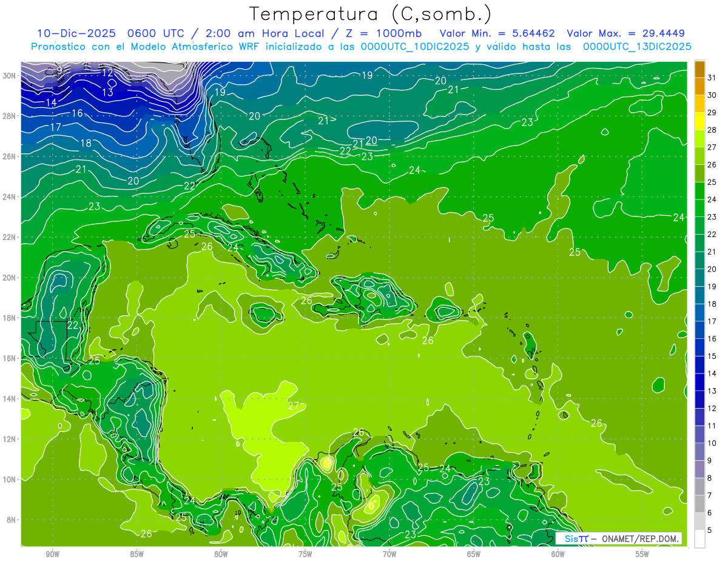Click the legend value "15"

point(712,356)
